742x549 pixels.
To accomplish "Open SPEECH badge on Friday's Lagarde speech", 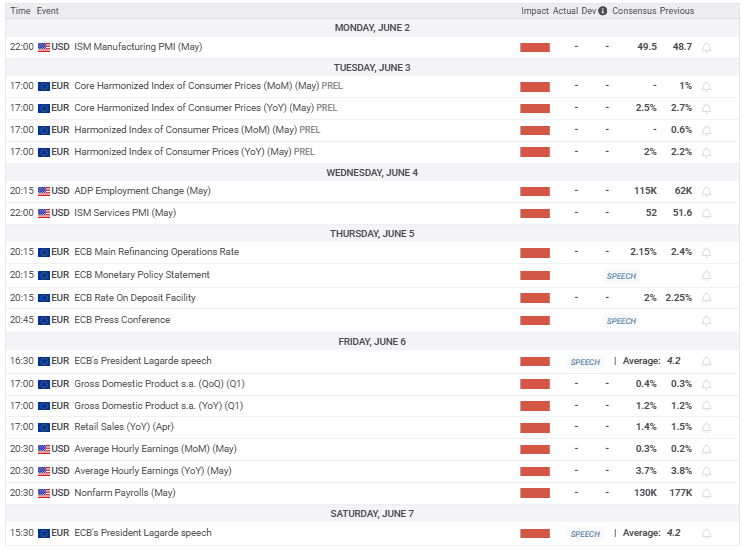I will 585,362.
